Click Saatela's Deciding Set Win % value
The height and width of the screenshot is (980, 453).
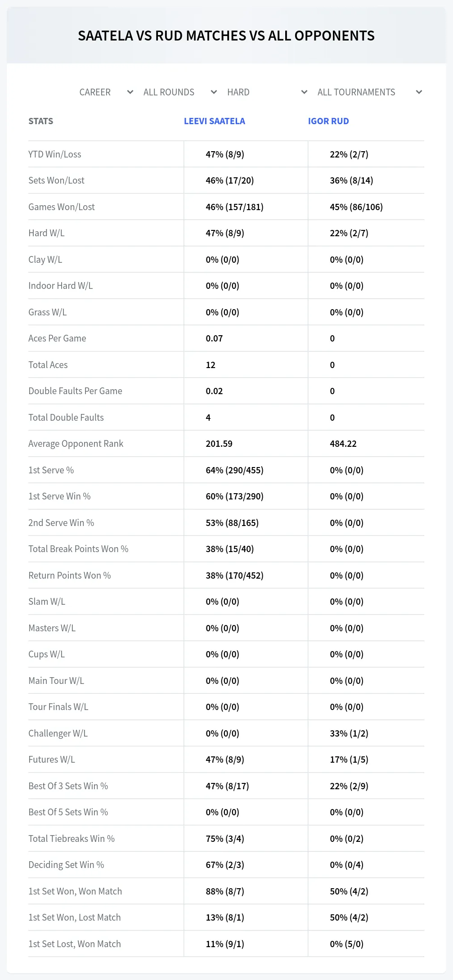click(x=225, y=865)
